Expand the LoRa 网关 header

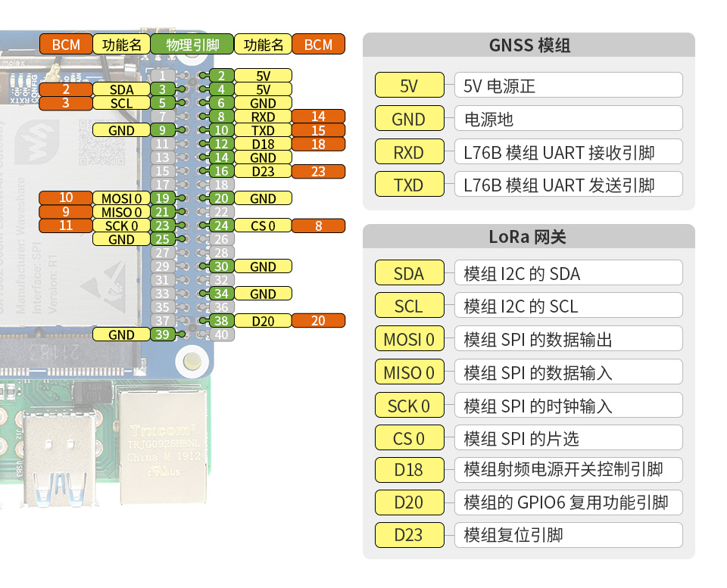(x=529, y=237)
